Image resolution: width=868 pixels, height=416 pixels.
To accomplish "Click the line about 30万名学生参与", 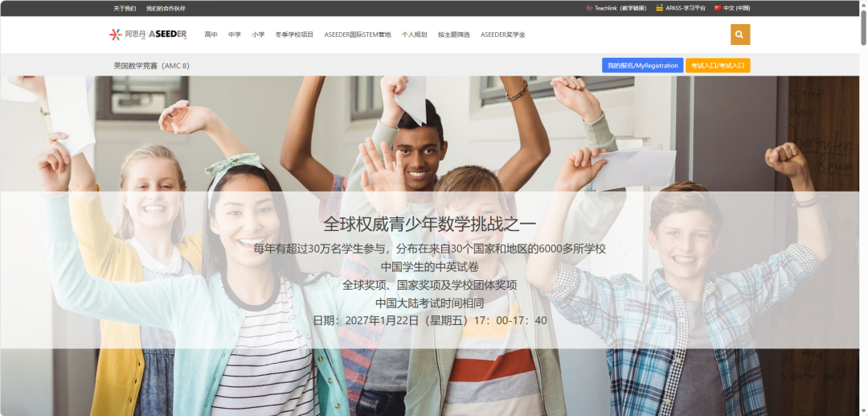I will click(x=429, y=249).
